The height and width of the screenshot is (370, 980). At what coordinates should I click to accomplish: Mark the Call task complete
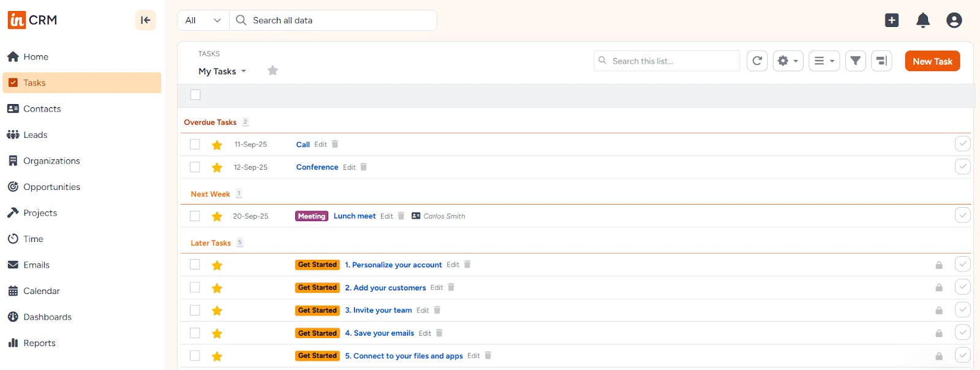pos(963,144)
